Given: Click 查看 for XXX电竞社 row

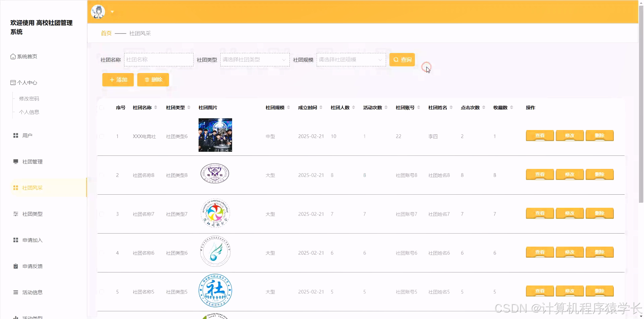Looking at the screenshot, I should [x=540, y=136].
